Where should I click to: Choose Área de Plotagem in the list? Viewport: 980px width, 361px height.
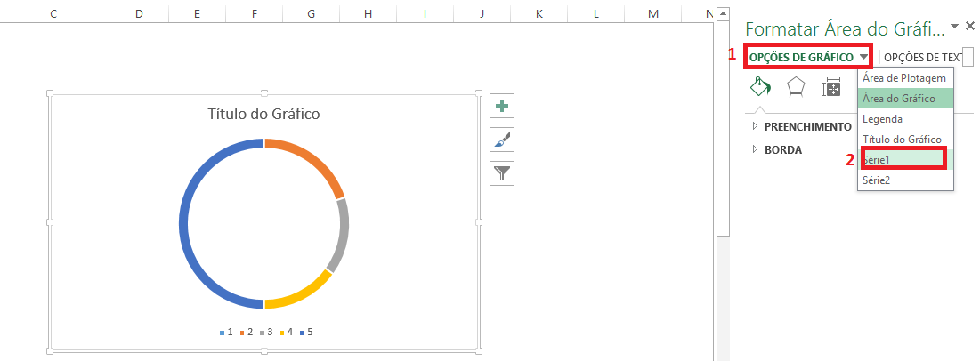(905, 78)
